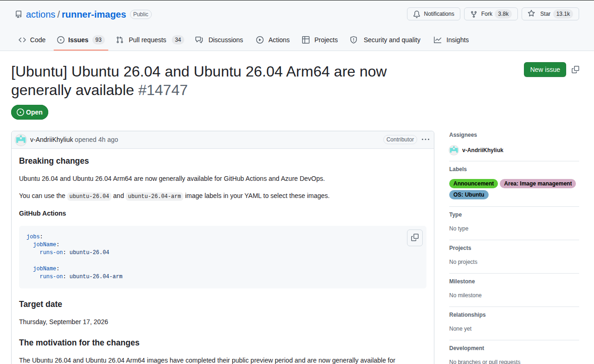Click the Breaking changes heading
This screenshot has width=594, height=364.
[54, 161]
